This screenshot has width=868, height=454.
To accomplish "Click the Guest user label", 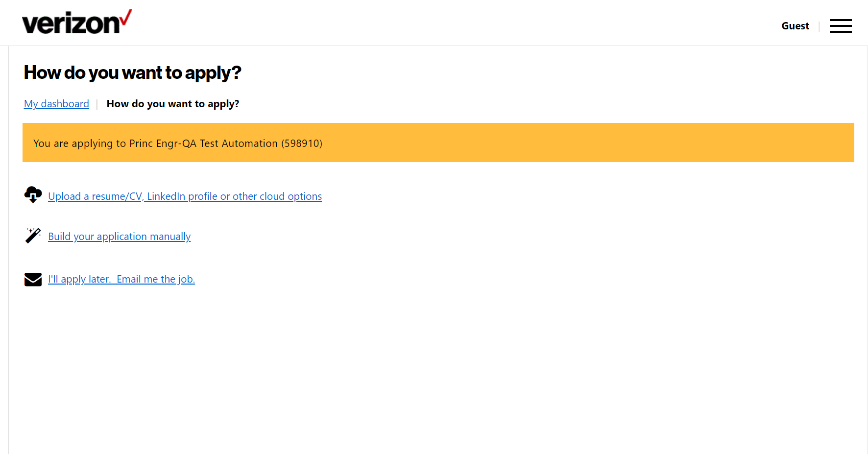I will coord(795,26).
